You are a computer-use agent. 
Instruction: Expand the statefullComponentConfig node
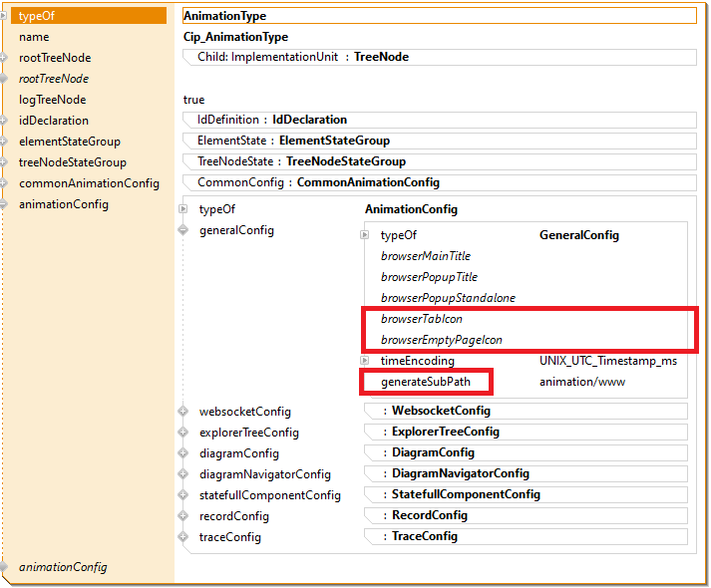coord(182,494)
